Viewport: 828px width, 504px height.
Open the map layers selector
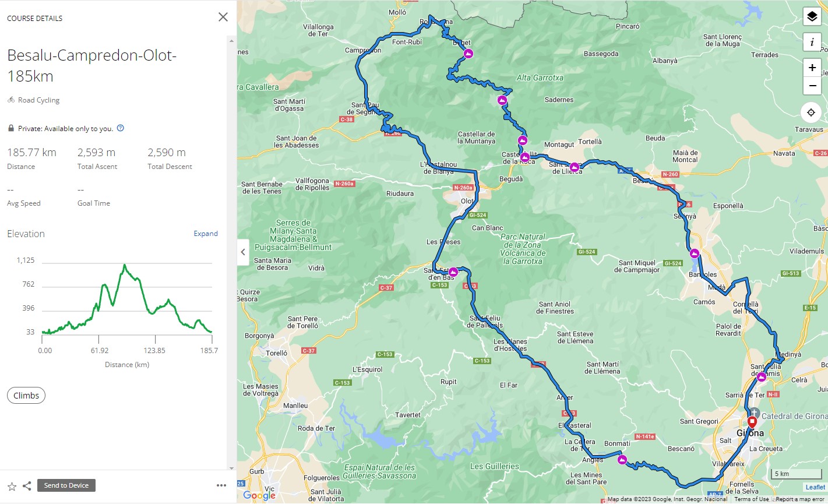(812, 17)
